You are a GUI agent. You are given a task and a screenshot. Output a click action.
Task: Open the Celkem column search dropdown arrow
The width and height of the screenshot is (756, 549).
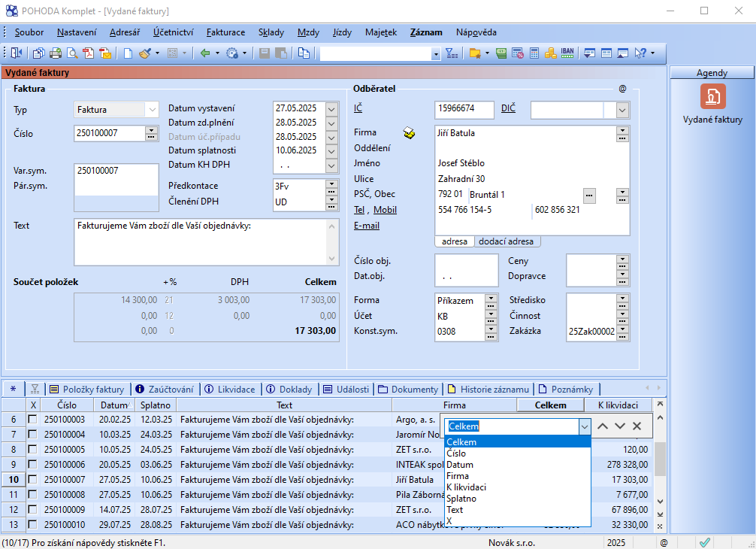585,426
